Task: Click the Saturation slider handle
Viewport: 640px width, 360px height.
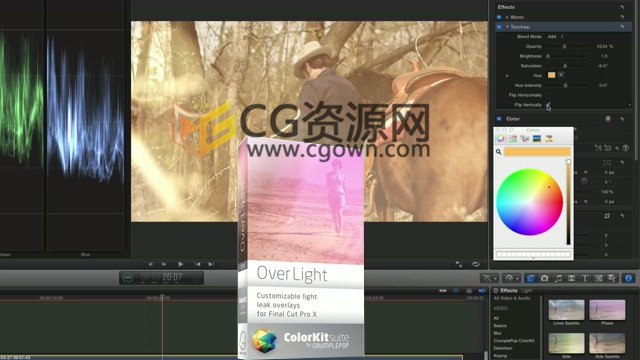Action: pos(565,66)
